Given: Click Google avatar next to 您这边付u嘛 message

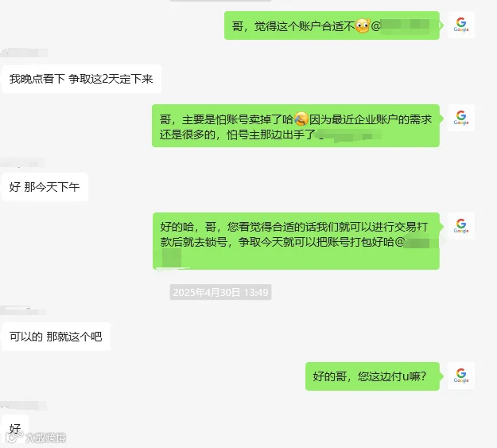Looking at the screenshot, I should click(461, 376).
